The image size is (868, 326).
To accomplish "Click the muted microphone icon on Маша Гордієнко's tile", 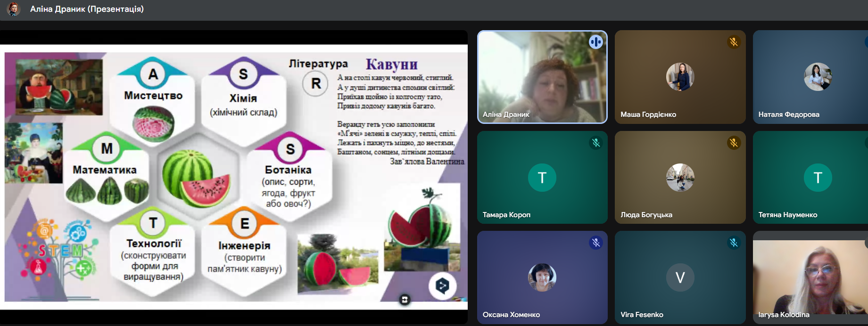I will tap(733, 42).
